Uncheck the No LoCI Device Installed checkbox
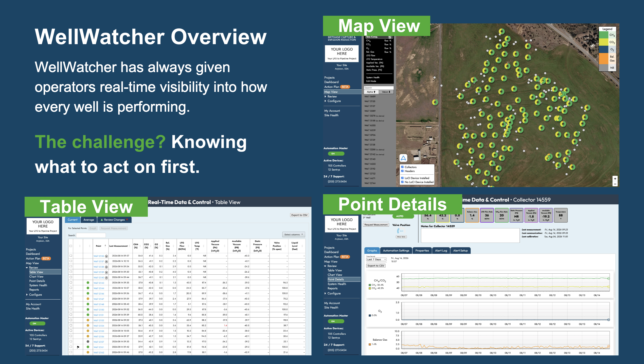The image size is (644, 364). pos(402,182)
